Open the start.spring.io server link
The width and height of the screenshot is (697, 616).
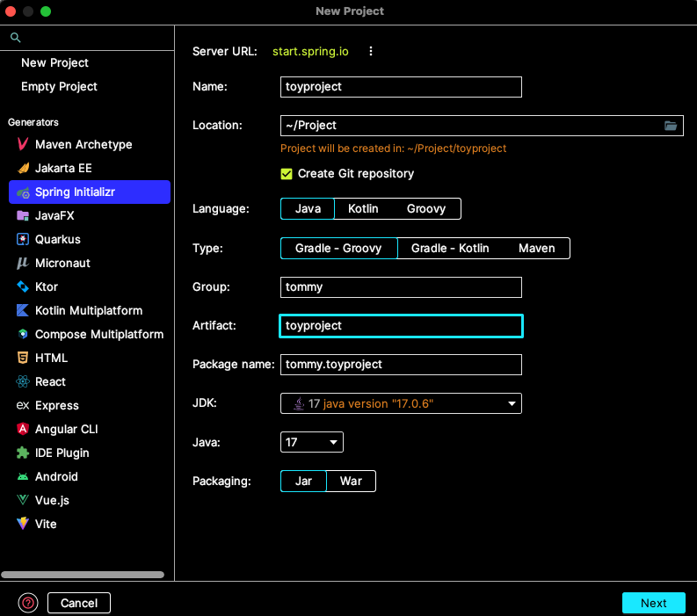310,52
